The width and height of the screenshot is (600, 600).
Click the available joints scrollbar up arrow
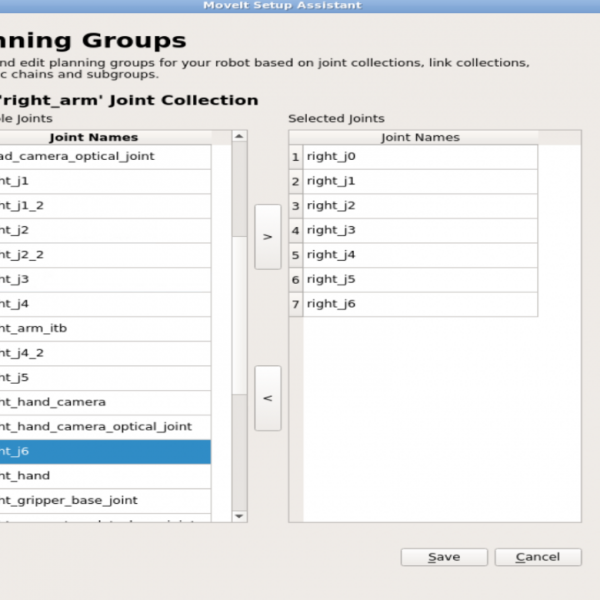coord(240,136)
